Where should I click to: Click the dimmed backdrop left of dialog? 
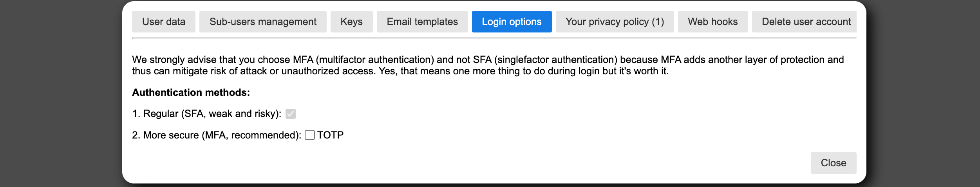59,94
